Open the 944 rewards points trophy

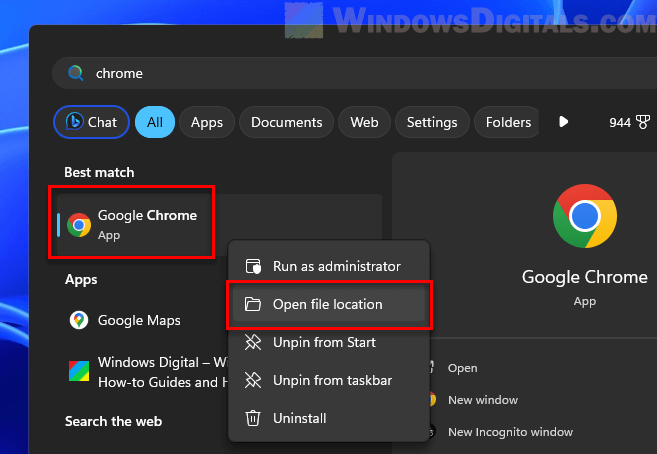629,122
